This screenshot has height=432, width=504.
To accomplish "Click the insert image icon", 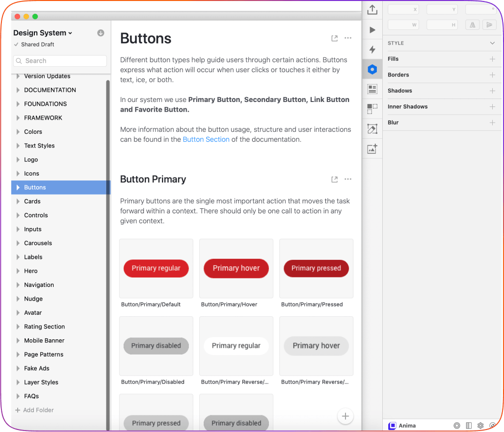I will pyautogui.click(x=372, y=149).
